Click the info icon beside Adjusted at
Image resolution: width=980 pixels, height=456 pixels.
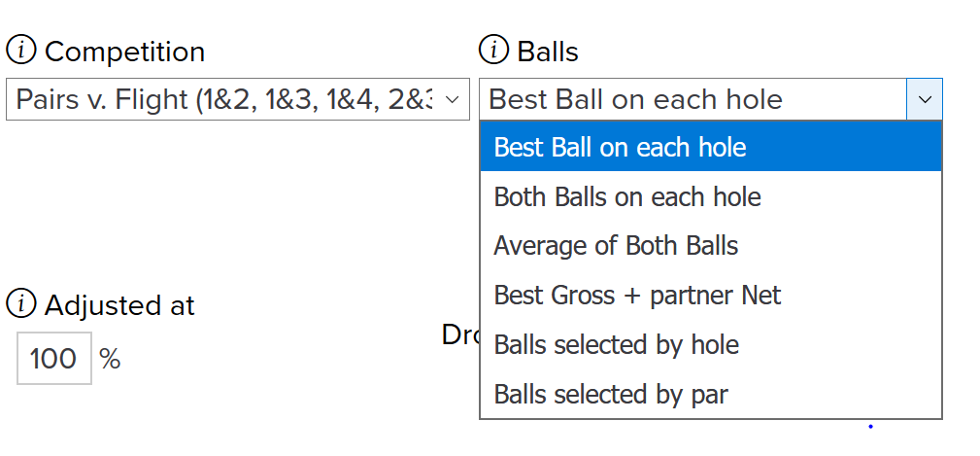point(22,304)
